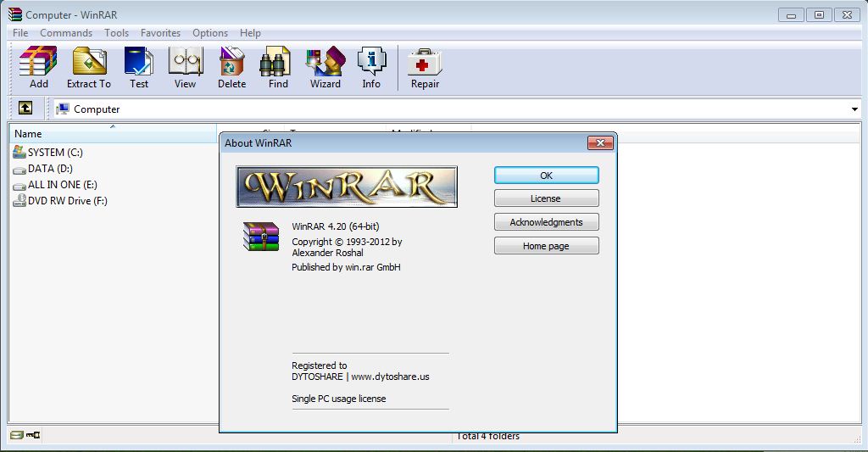Click the Home page button
Viewport: 868px width, 452px height.
coord(547,246)
